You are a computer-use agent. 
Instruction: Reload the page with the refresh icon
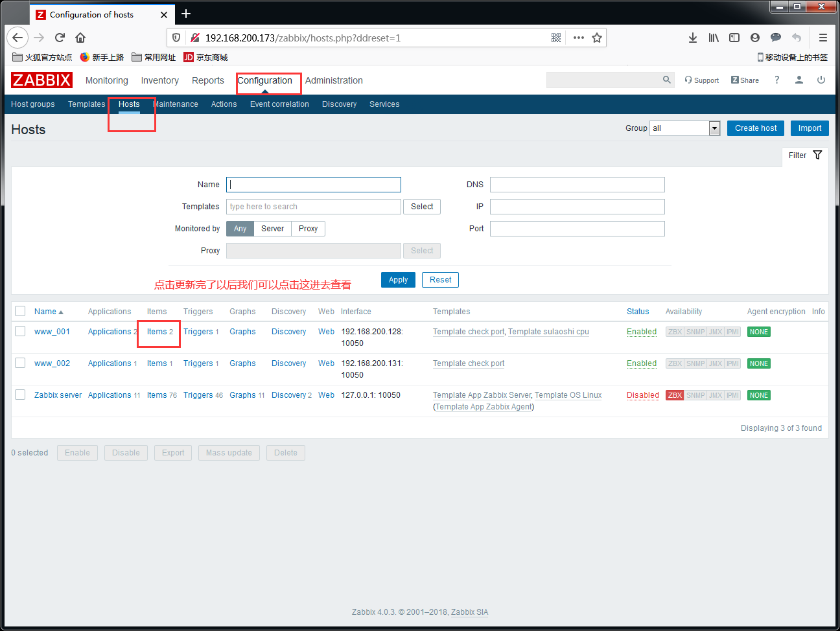[x=60, y=38]
